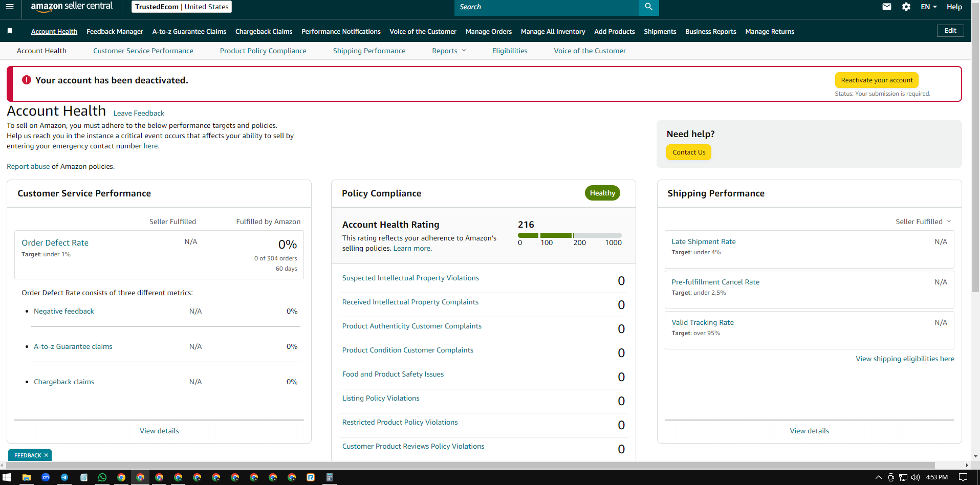The height and width of the screenshot is (485, 980).
Task: Click the bookmark icon in navigation bar
Action: [x=10, y=31]
